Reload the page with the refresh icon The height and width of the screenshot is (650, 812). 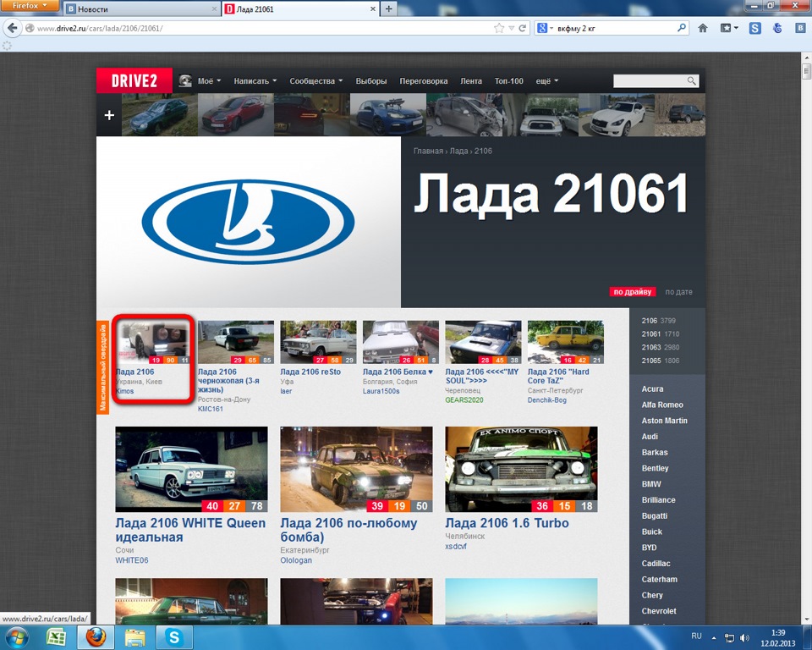[x=523, y=28]
